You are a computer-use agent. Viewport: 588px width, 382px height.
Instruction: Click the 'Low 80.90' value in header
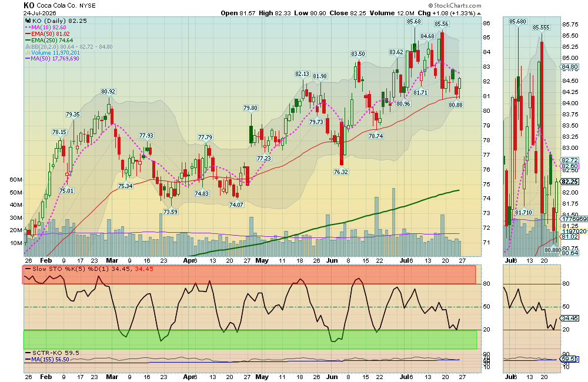tap(310, 13)
